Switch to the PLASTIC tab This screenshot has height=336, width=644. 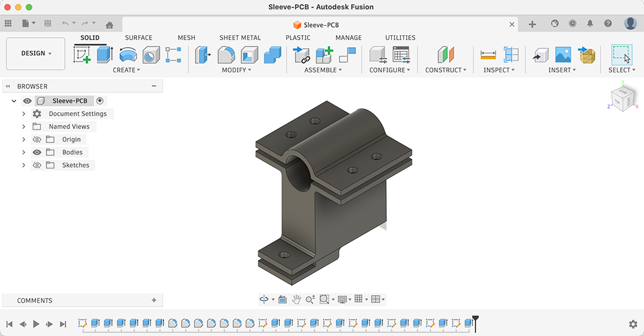pos(297,38)
